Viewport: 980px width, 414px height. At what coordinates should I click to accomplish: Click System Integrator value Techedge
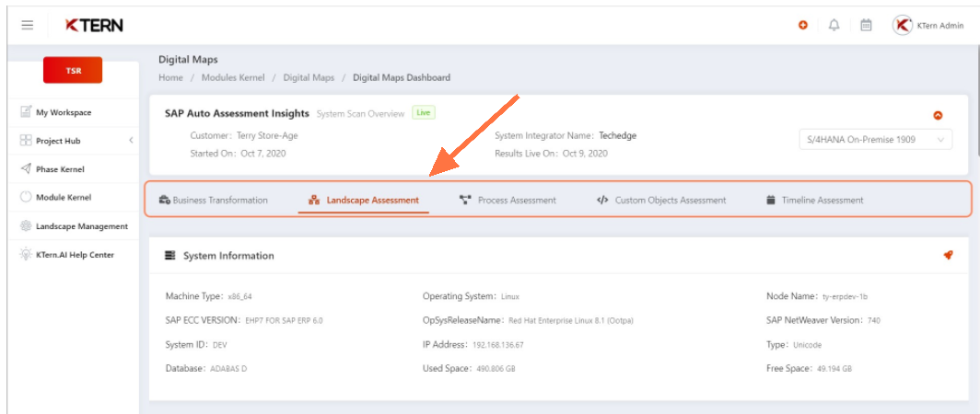(617, 135)
